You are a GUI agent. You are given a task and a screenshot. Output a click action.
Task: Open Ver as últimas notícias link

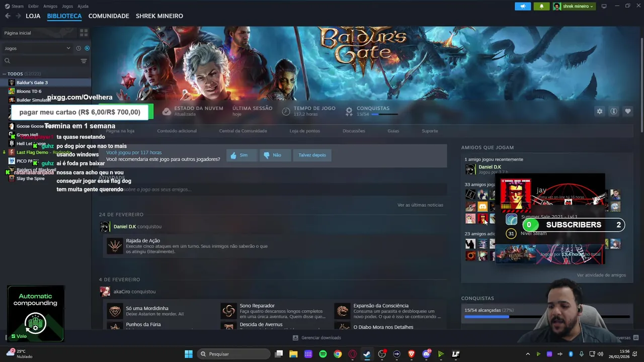pos(420,205)
